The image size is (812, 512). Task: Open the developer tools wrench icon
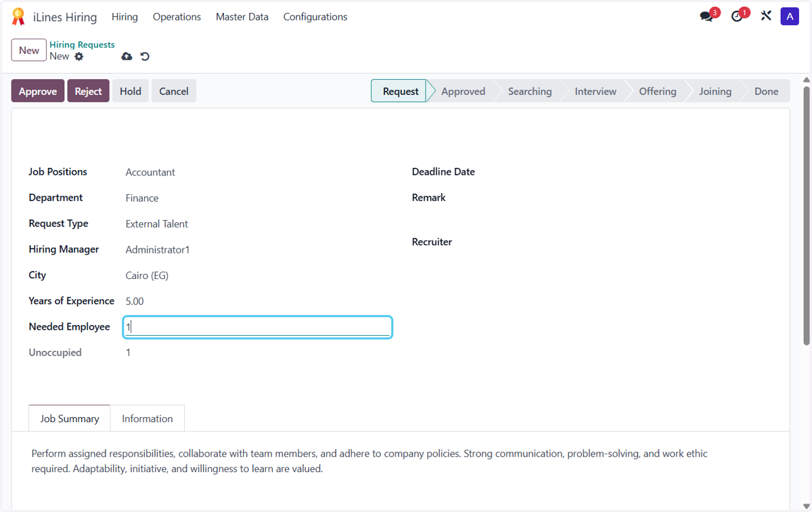pos(765,16)
